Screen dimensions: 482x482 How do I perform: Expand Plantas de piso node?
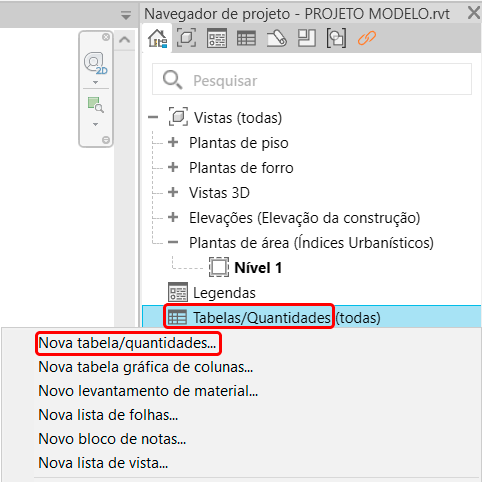coord(173,142)
